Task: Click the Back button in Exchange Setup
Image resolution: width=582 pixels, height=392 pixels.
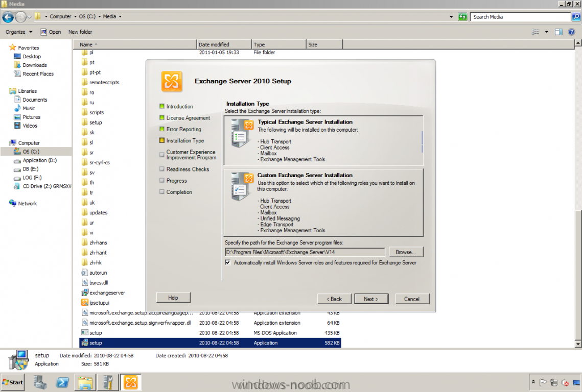Action: tap(334, 299)
